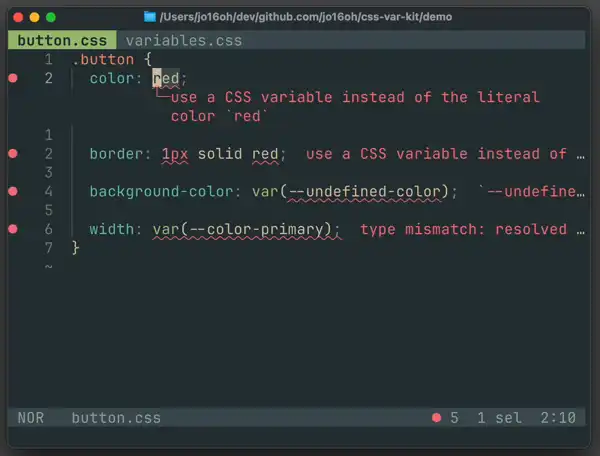This screenshot has width=600, height=456.
Task: Click the 'type mismatch: resolved' diagnostic message
Action: point(463,229)
